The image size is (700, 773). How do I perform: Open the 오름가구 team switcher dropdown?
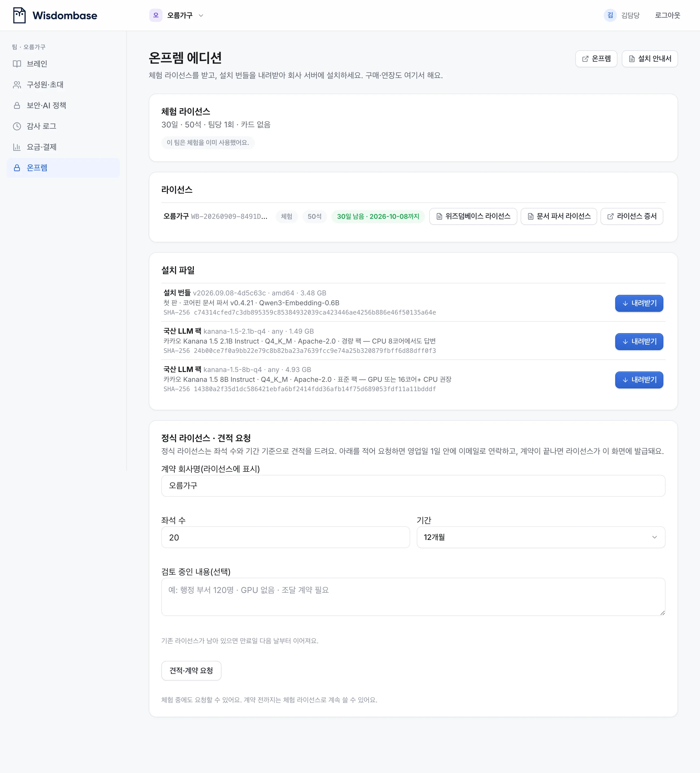click(x=176, y=15)
